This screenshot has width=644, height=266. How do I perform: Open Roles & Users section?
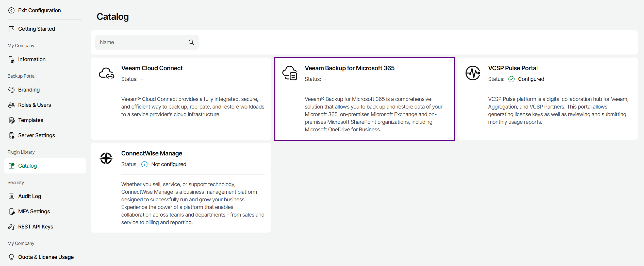[35, 105]
